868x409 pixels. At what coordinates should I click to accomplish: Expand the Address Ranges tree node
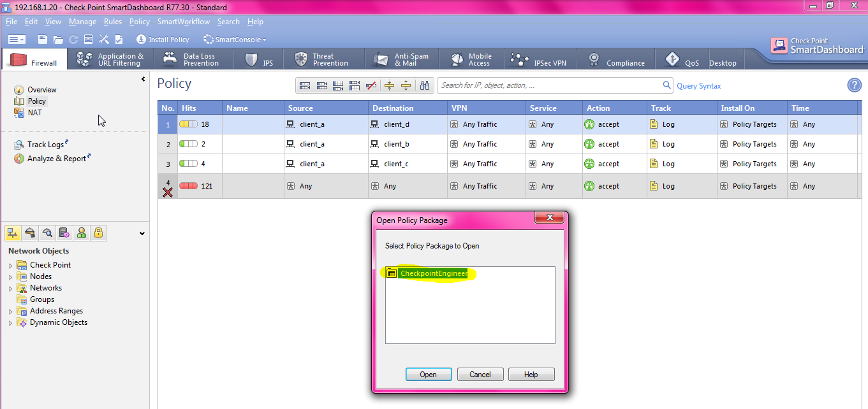(10, 312)
